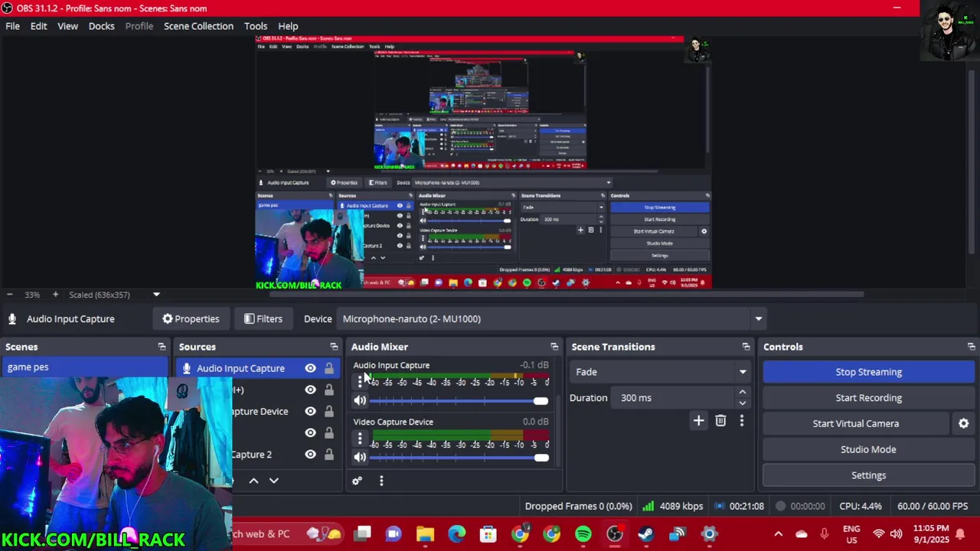The width and height of the screenshot is (980, 551).
Task: Toggle visibility of the Capture 2 source
Action: click(x=310, y=454)
